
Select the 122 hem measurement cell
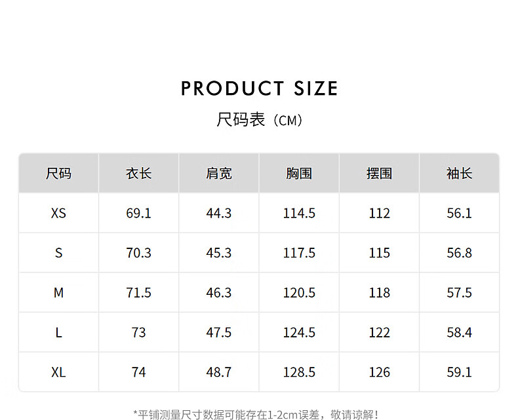pos(379,333)
